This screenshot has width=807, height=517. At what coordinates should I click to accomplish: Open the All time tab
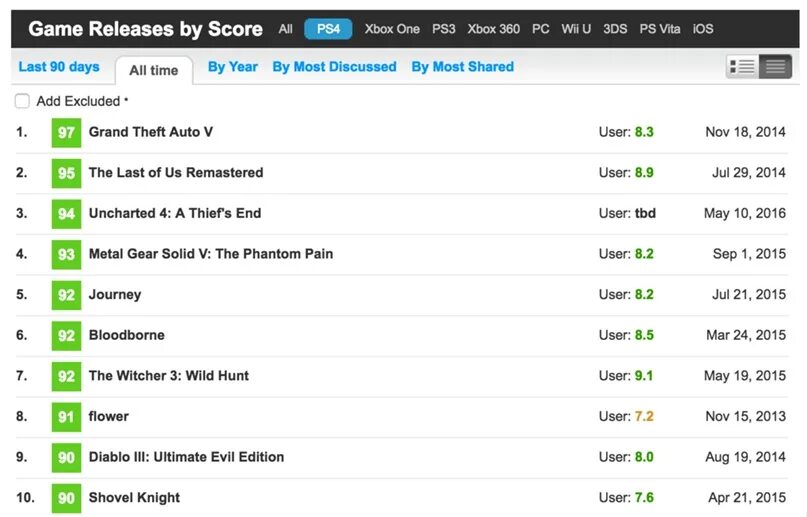(154, 70)
